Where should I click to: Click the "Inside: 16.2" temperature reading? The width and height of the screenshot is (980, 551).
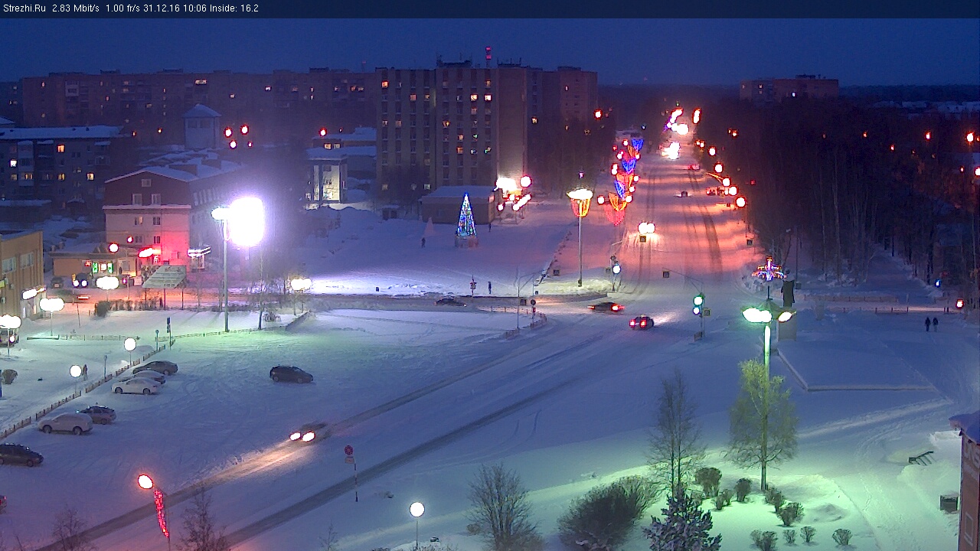point(233,8)
